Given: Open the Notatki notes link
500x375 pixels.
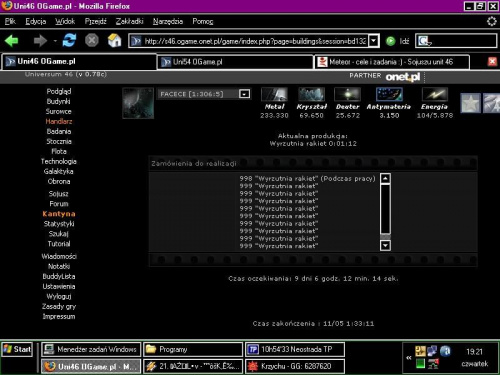Looking at the screenshot, I should tap(59, 266).
